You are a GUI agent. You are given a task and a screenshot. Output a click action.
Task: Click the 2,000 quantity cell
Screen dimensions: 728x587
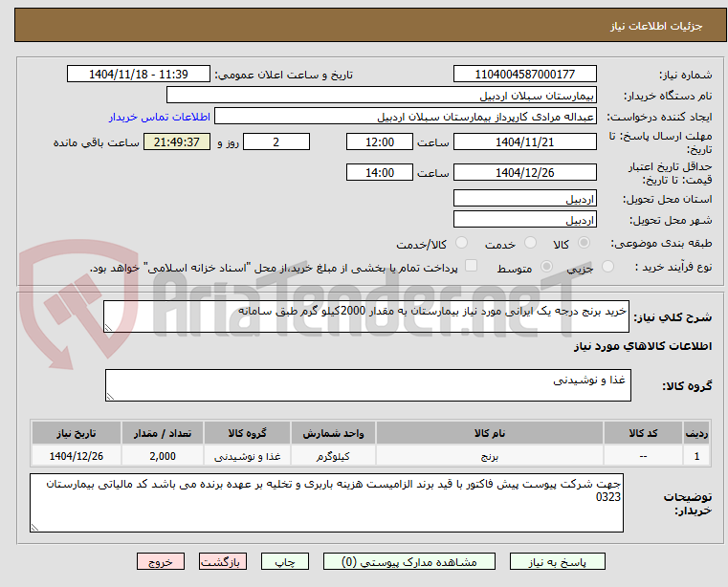(x=163, y=456)
